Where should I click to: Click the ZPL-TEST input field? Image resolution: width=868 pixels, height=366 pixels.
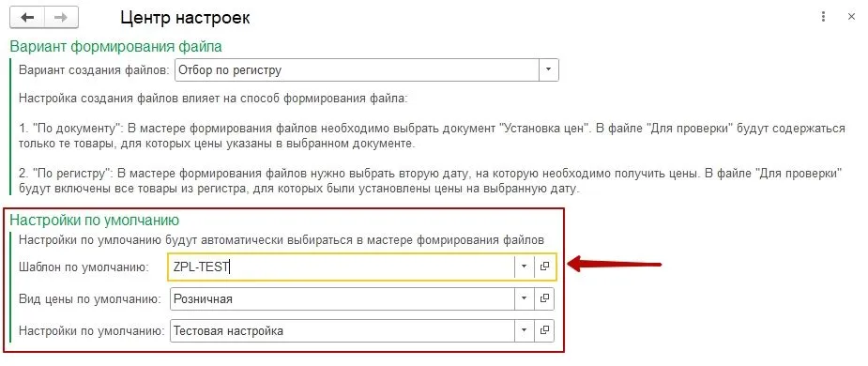(x=342, y=267)
